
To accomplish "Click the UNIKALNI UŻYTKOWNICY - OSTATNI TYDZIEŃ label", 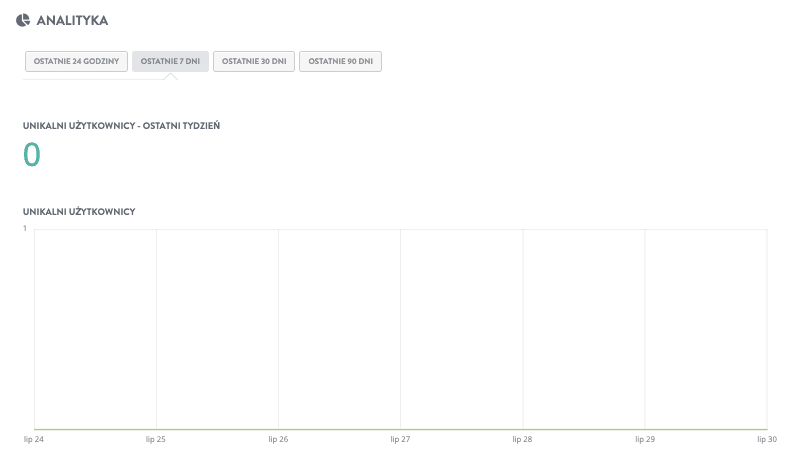I will pyautogui.click(x=121, y=126).
